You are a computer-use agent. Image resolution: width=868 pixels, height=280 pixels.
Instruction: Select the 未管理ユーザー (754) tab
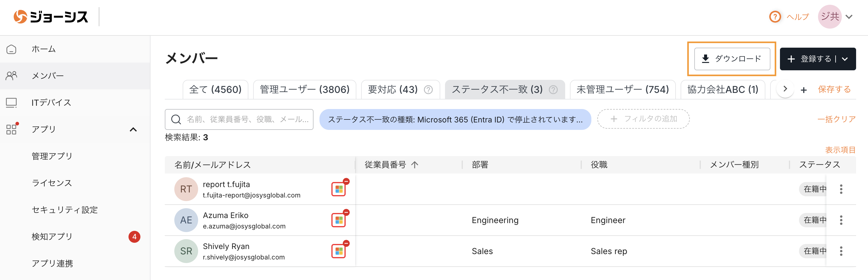[622, 89]
